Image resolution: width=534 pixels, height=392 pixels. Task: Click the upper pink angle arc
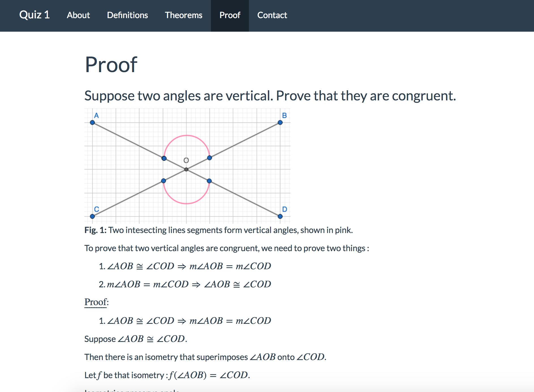click(x=187, y=135)
